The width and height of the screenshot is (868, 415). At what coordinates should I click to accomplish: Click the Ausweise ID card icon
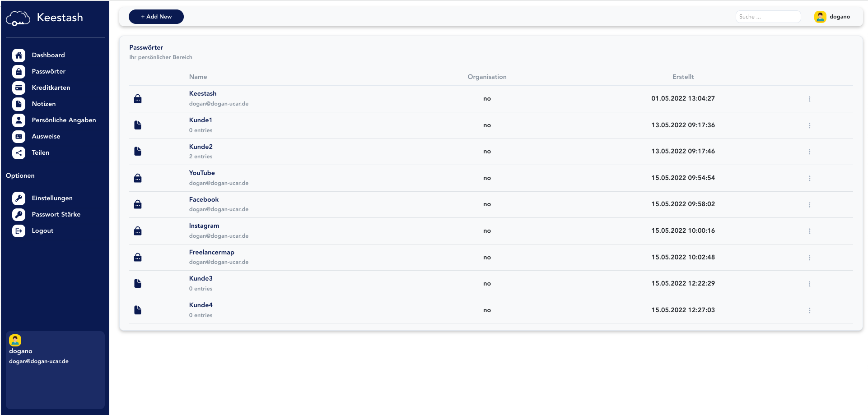click(19, 136)
